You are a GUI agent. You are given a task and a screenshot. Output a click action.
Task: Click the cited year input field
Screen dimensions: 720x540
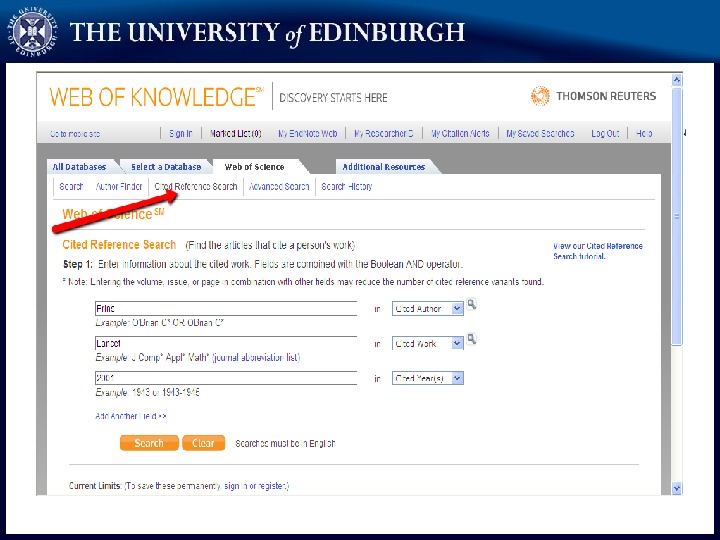226,378
